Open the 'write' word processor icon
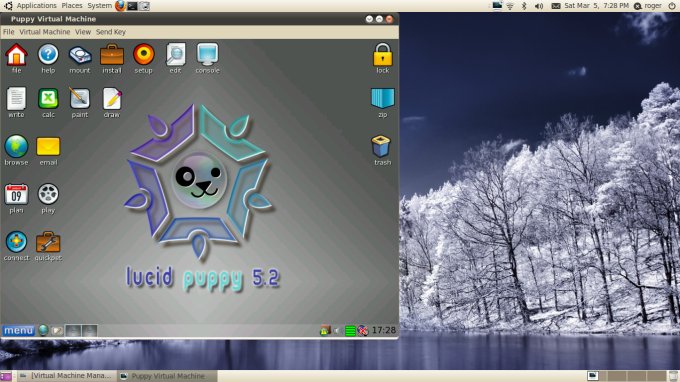Image resolution: width=680 pixels, height=382 pixels. tap(16, 99)
